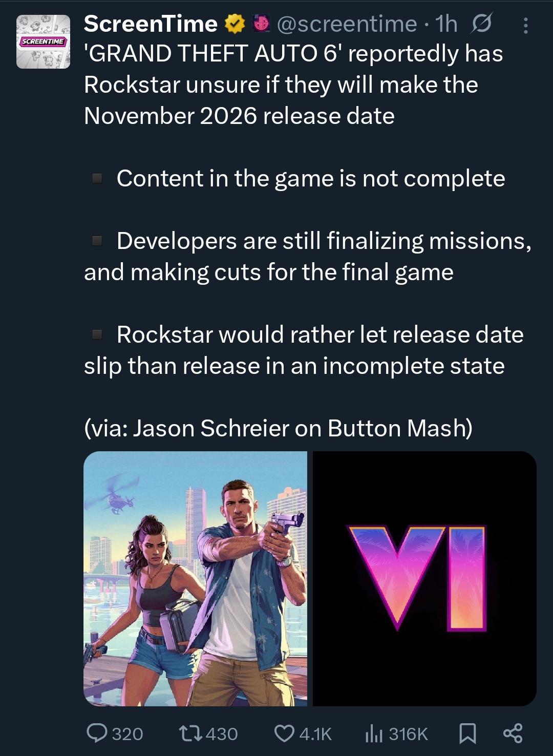Click the reply speech bubble icon
The image size is (553, 756).
(96, 733)
